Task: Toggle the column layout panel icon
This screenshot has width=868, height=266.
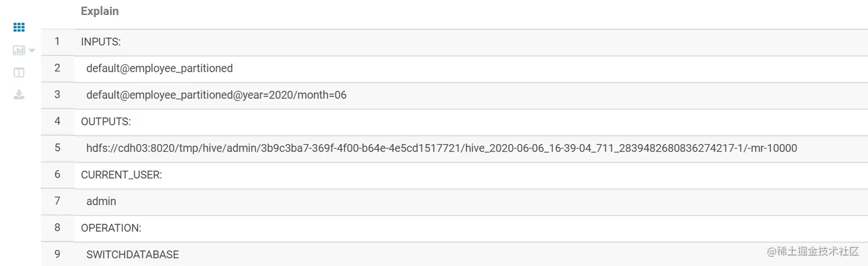Action: click(19, 72)
